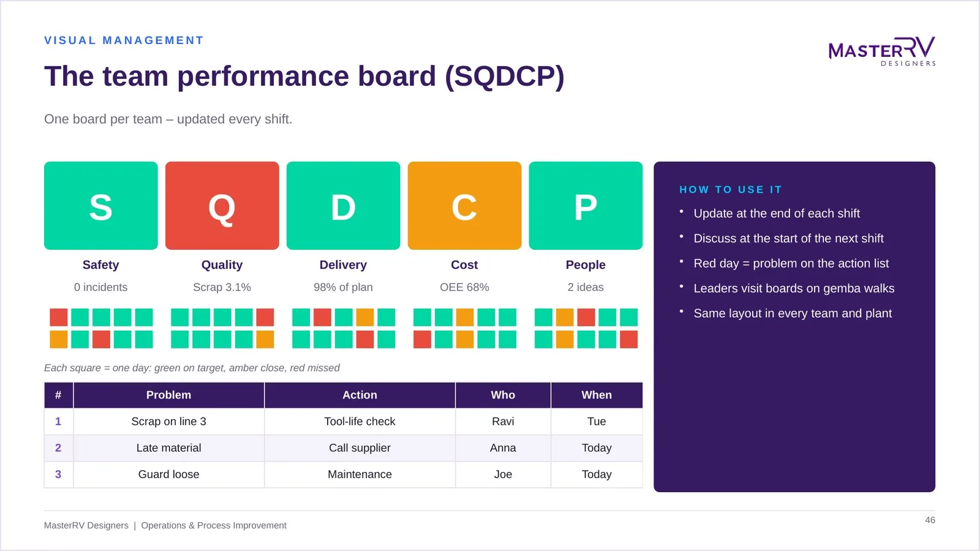Click the 'People' label

coord(586,265)
